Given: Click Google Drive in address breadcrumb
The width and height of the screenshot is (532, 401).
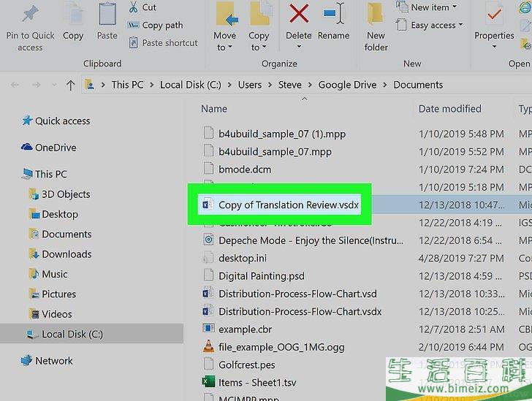Looking at the screenshot, I should [x=347, y=85].
